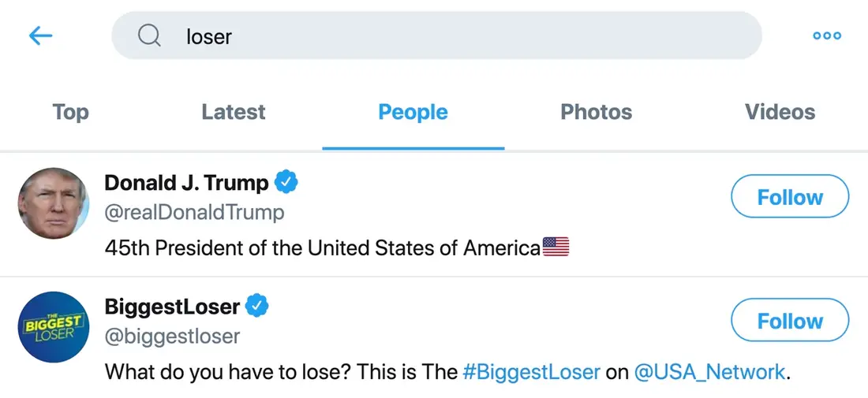Click the @biggestloser handle
Screen dimensions: 868x398
tap(172, 337)
